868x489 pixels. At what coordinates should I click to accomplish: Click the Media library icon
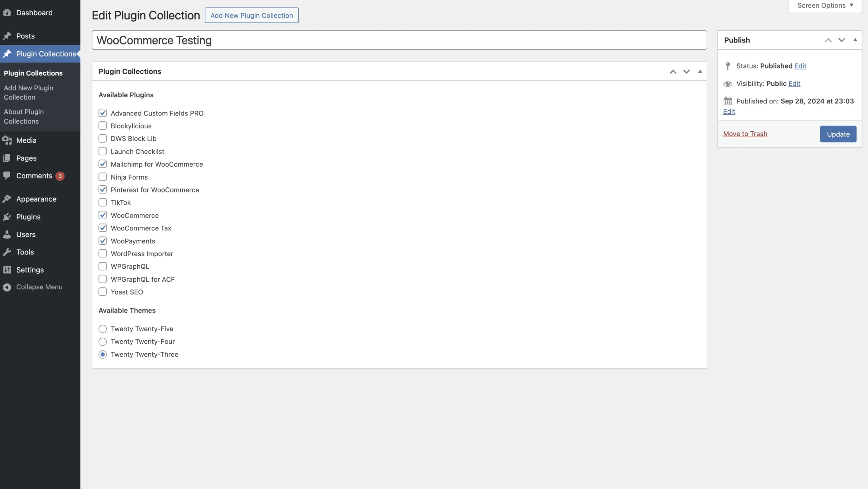point(7,140)
